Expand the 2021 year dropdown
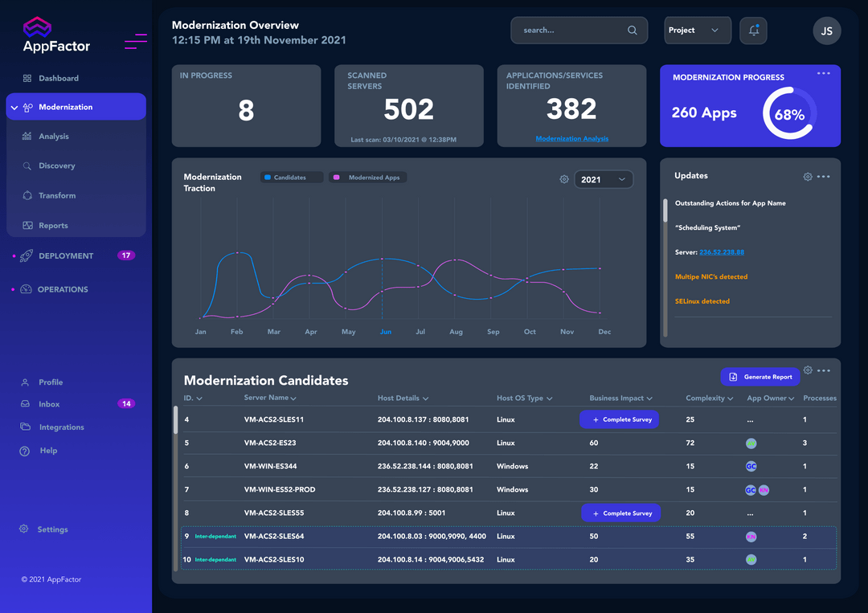 coord(604,179)
